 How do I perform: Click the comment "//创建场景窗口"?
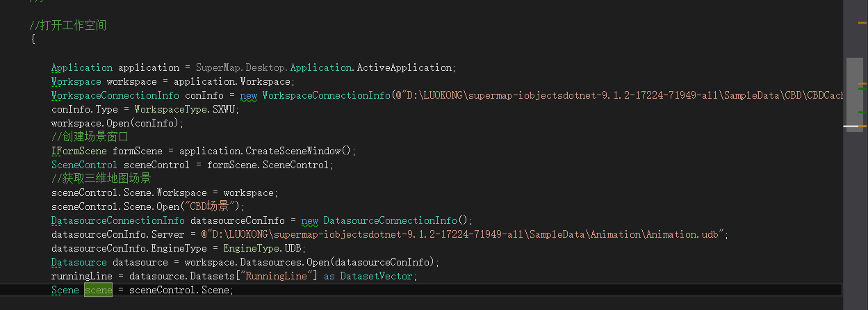click(x=90, y=137)
